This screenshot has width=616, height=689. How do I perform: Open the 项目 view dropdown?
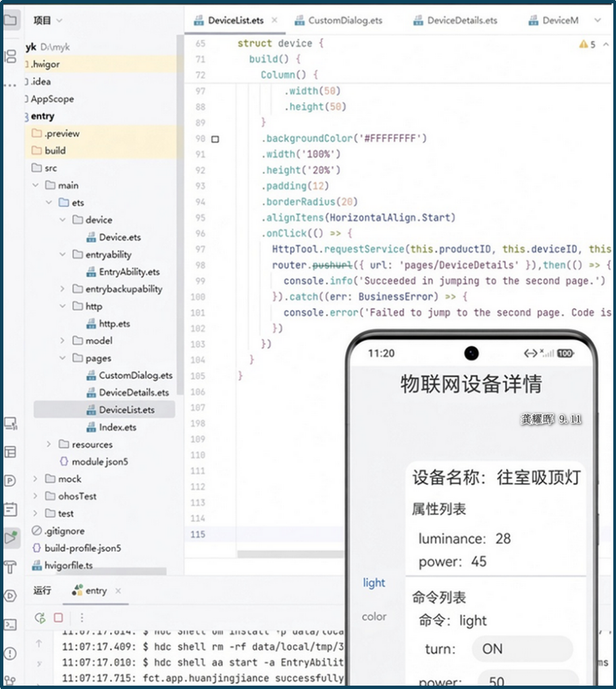tap(48, 20)
